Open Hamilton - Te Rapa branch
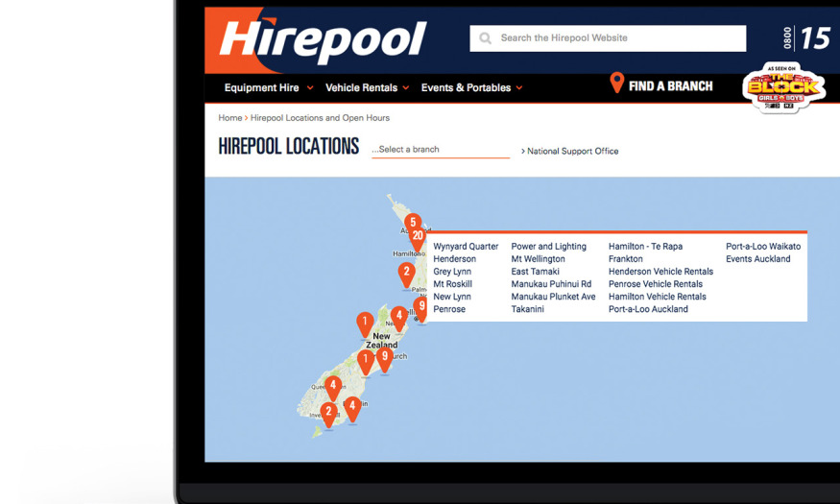This screenshot has height=504, width=840. pos(645,247)
